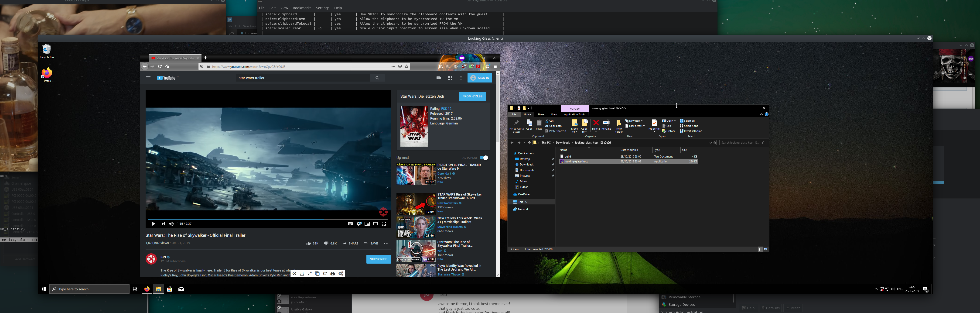Screen dimensions: 980x313
Task: Switch video to theater mode
Action: 376,224
